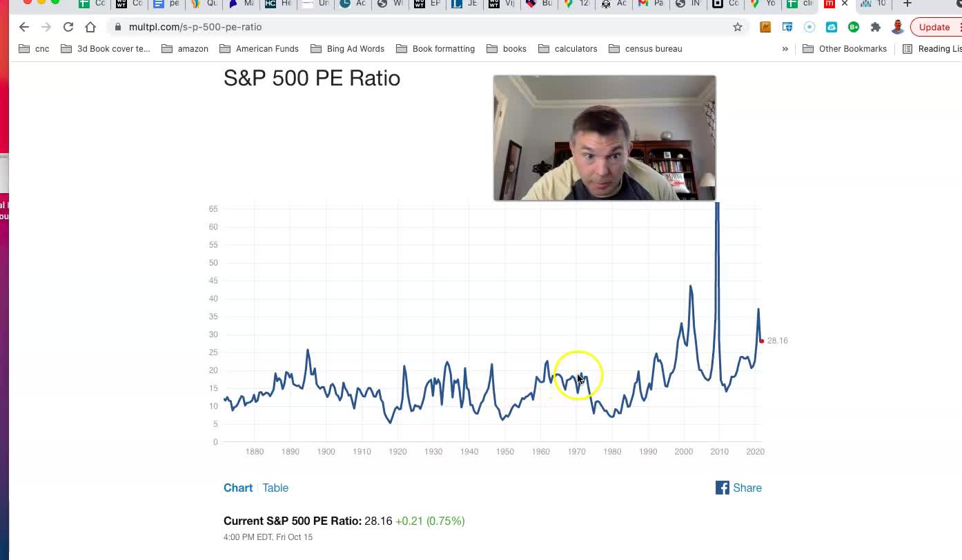Screen dimensions: 962x560
Task: Switch to the Table view link
Action: (275, 488)
